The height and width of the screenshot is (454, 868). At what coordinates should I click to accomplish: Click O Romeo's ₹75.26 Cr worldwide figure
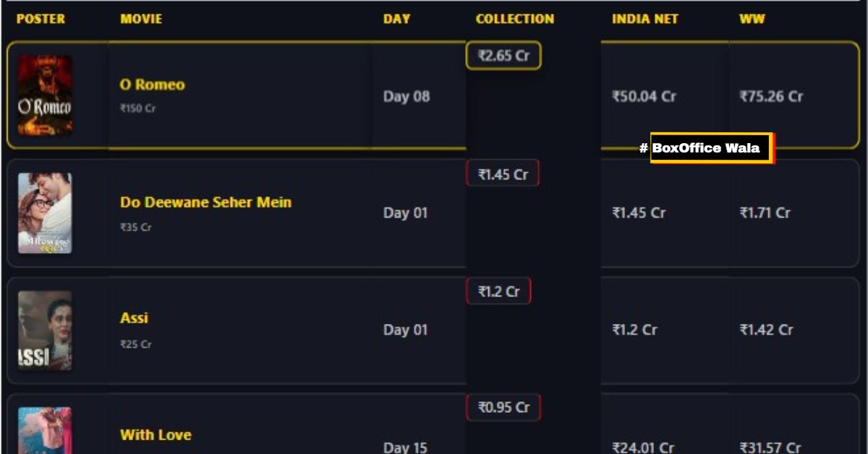[x=771, y=96]
